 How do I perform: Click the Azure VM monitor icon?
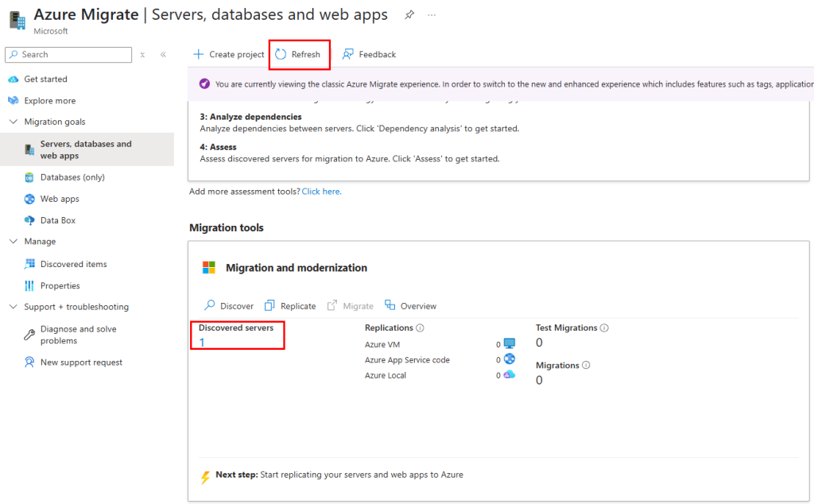(x=510, y=343)
